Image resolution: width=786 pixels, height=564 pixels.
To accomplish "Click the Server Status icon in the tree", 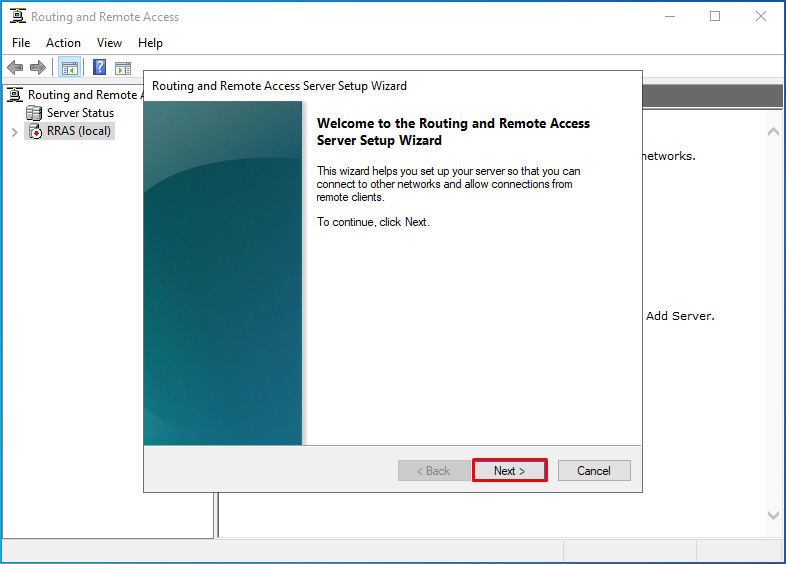I will (34, 113).
